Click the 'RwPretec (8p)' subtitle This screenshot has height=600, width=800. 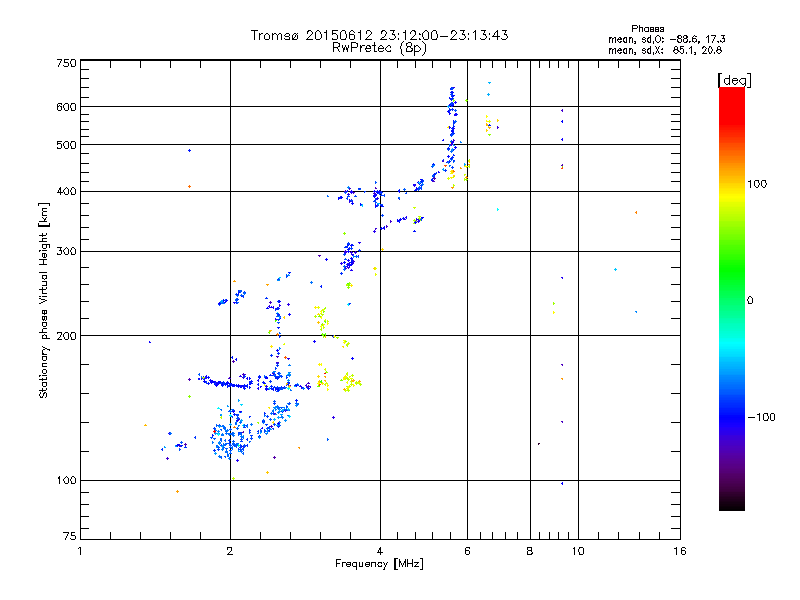(x=379, y=48)
